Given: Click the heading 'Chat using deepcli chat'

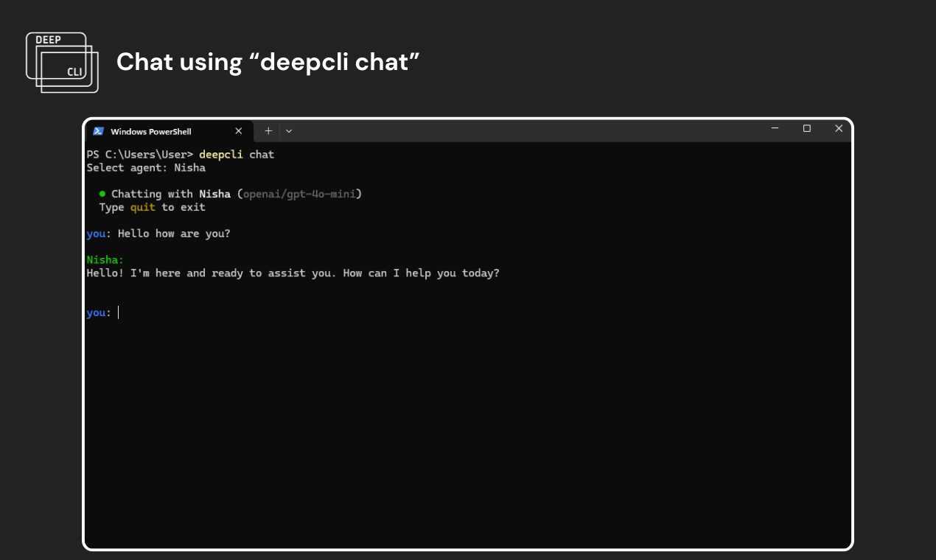Looking at the screenshot, I should click(268, 62).
